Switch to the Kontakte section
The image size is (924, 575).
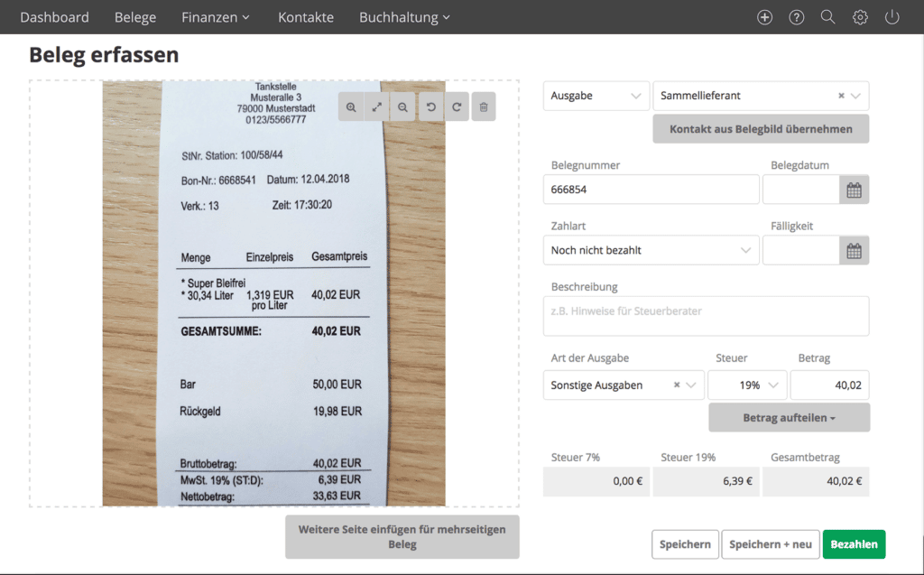tap(306, 16)
